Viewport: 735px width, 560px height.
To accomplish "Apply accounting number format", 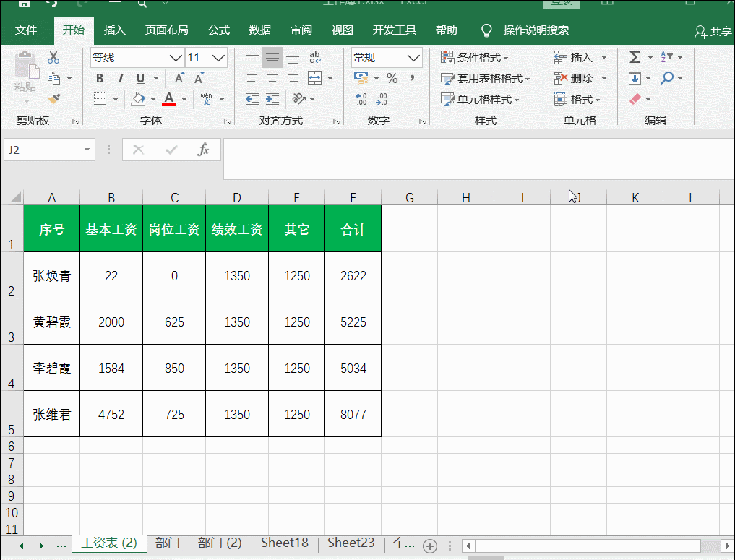I will click(x=361, y=78).
